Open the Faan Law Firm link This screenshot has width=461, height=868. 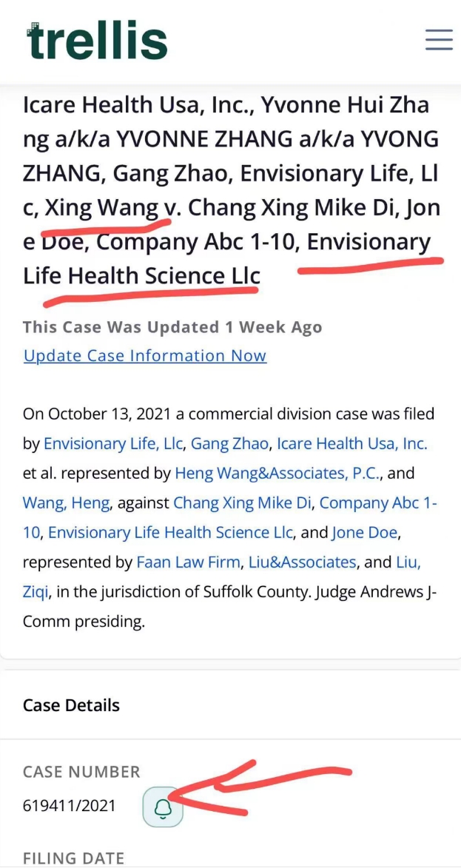pyautogui.click(x=188, y=562)
